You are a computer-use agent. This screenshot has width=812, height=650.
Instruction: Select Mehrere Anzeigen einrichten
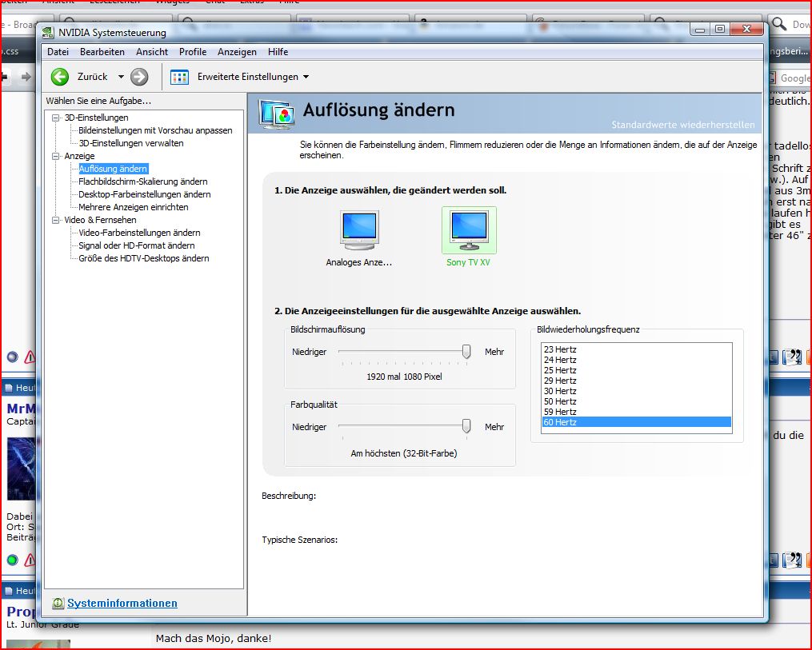pos(133,207)
